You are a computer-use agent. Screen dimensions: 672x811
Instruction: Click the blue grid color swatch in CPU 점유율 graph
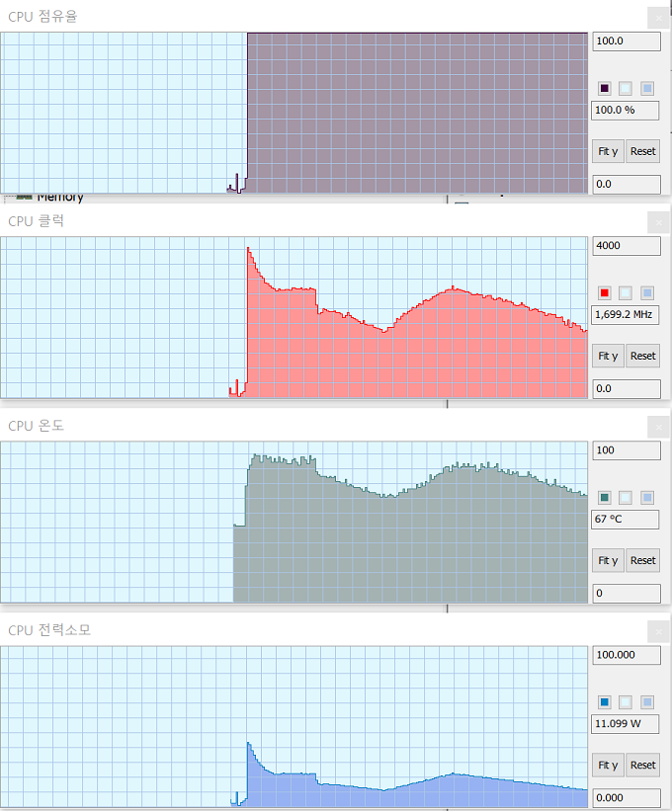647,89
